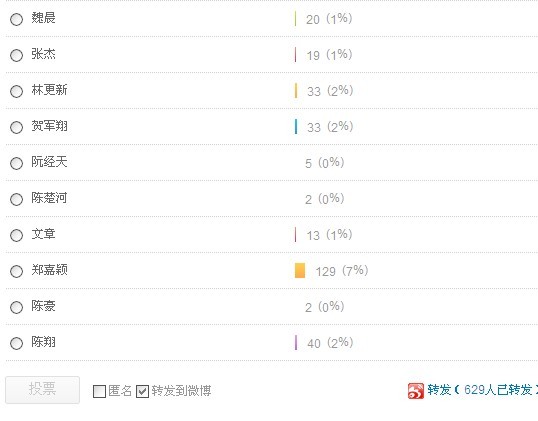Image resolution: width=538 pixels, height=421 pixels.
Task: Select the 陈豪 radio button
Action: [x=16, y=307]
